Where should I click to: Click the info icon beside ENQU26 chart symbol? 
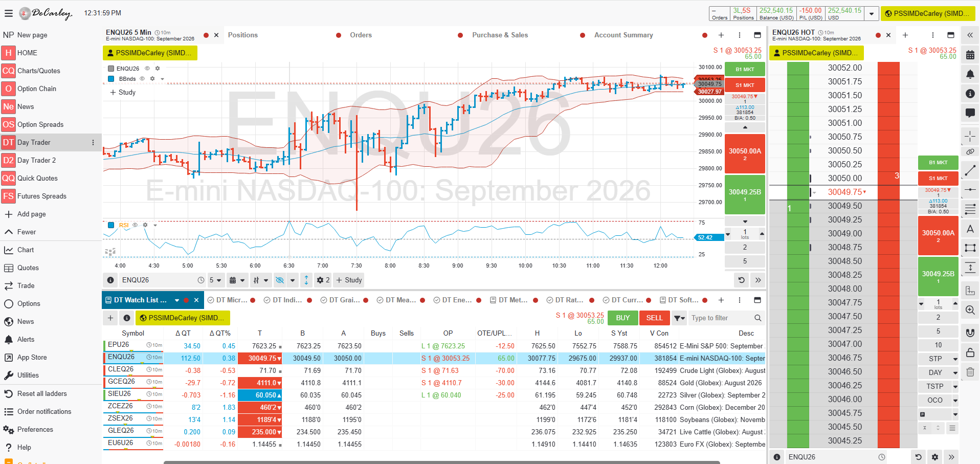click(x=110, y=280)
